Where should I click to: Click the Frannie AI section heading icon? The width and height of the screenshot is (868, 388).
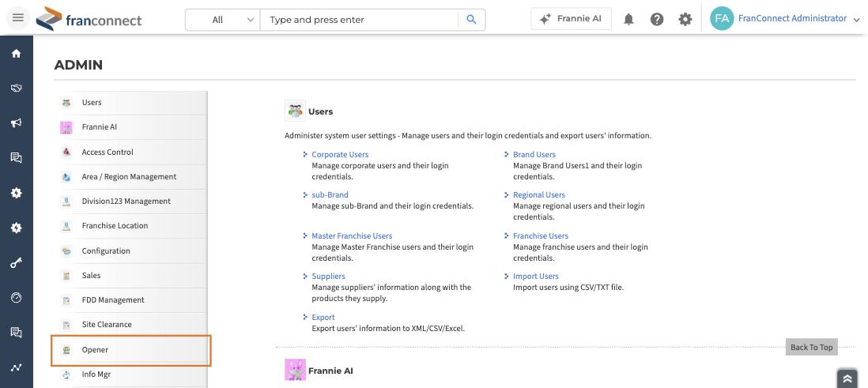pyautogui.click(x=295, y=370)
